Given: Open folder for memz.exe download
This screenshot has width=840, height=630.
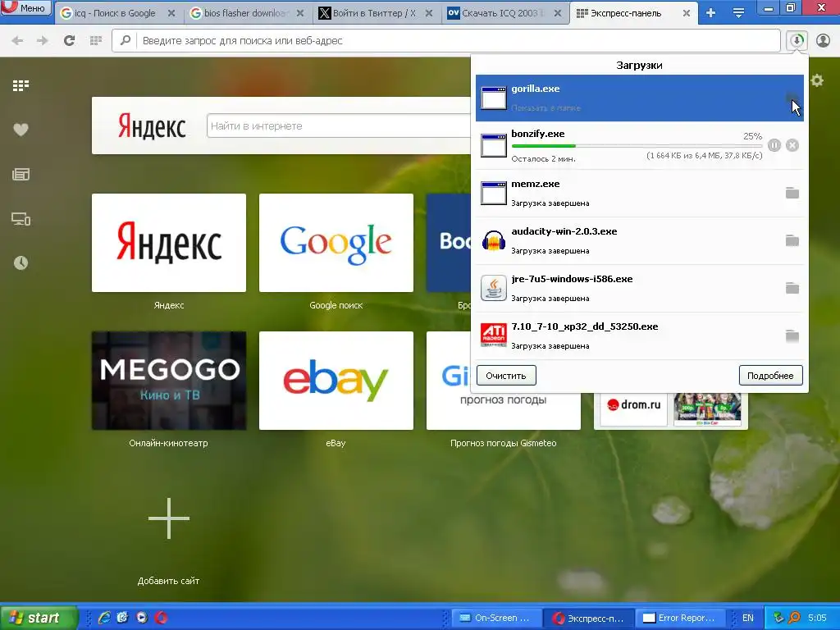Looking at the screenshot, I should pyautogui.click(x=792, y=193).
